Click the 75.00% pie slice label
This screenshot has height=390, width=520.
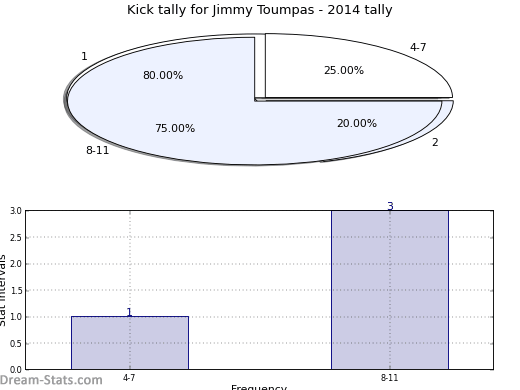click(175, 128)
